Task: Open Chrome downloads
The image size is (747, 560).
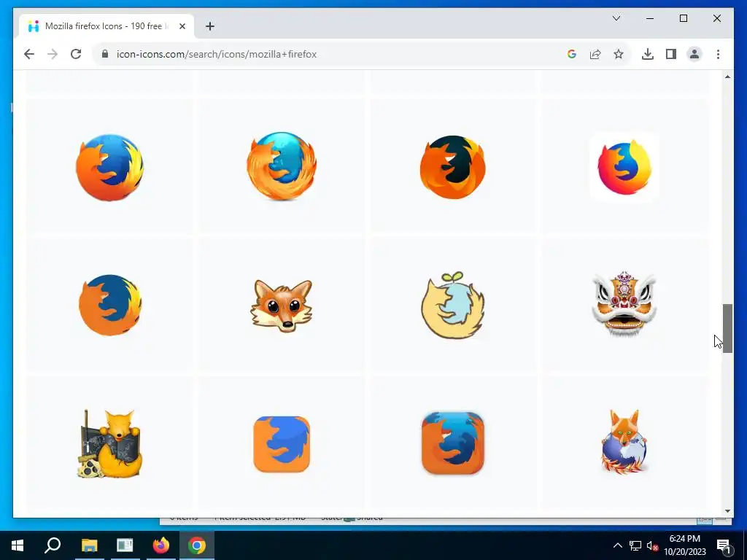Action: pos(648,54)
